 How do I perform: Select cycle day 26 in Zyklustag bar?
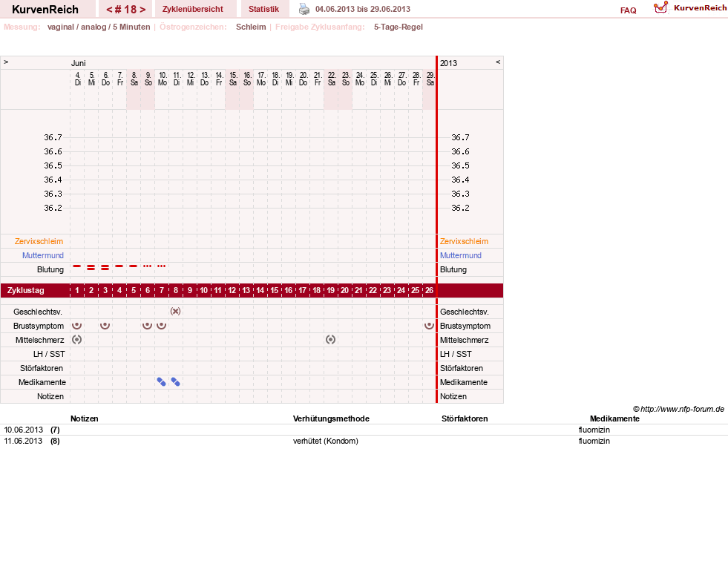429,291
